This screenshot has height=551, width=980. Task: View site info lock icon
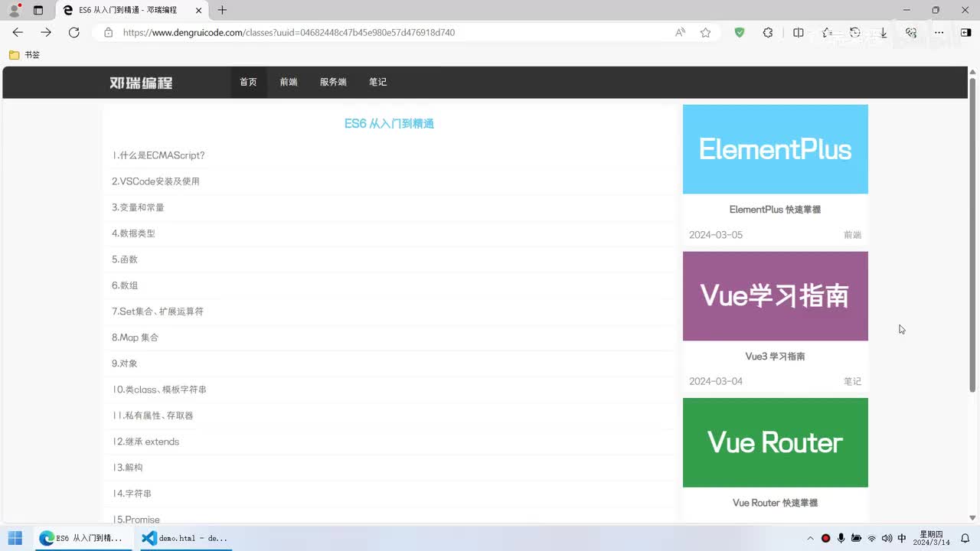[x=108, y=32]
